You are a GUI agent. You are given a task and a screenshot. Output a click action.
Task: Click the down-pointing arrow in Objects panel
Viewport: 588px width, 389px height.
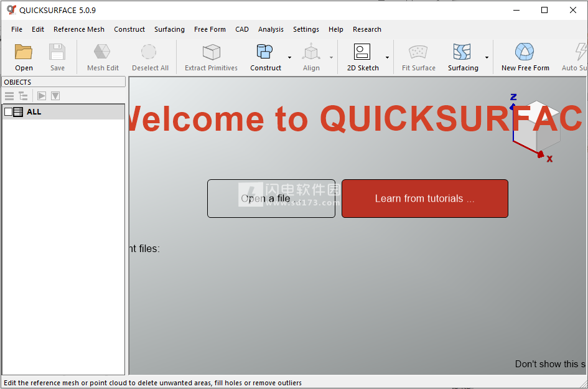(x=55, y=96)
